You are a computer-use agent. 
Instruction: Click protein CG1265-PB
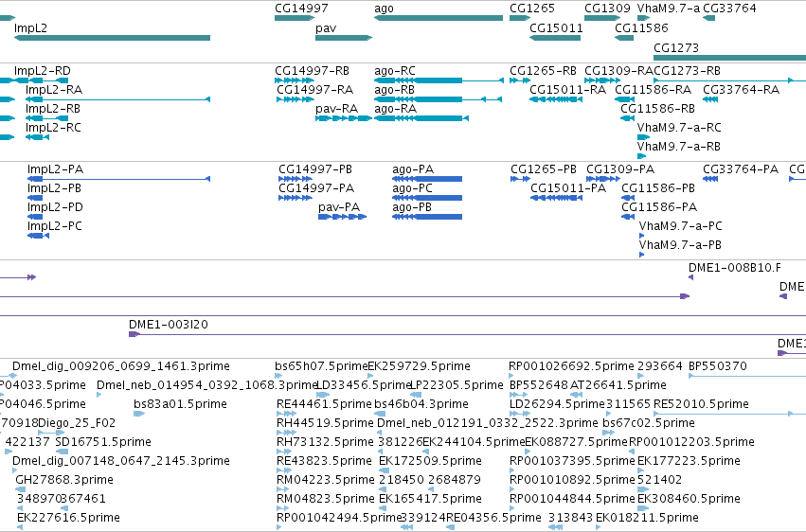click(544, 169)
